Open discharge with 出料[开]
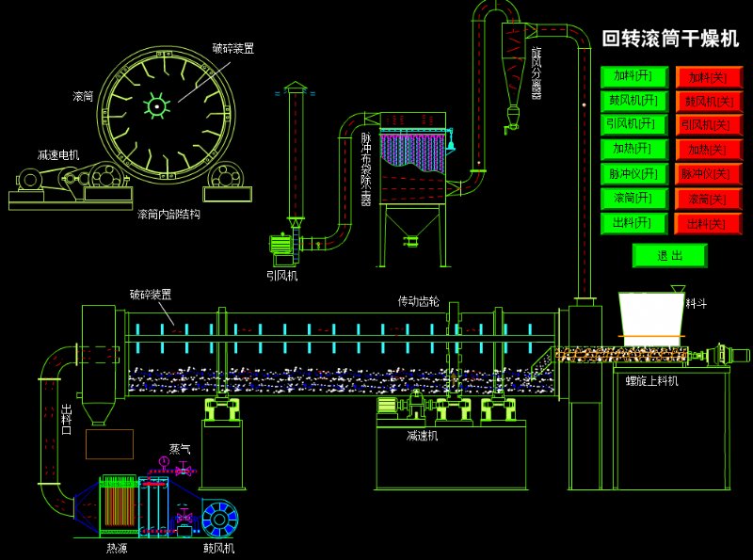This screenshot has width=753, height=560. (633, 223)
